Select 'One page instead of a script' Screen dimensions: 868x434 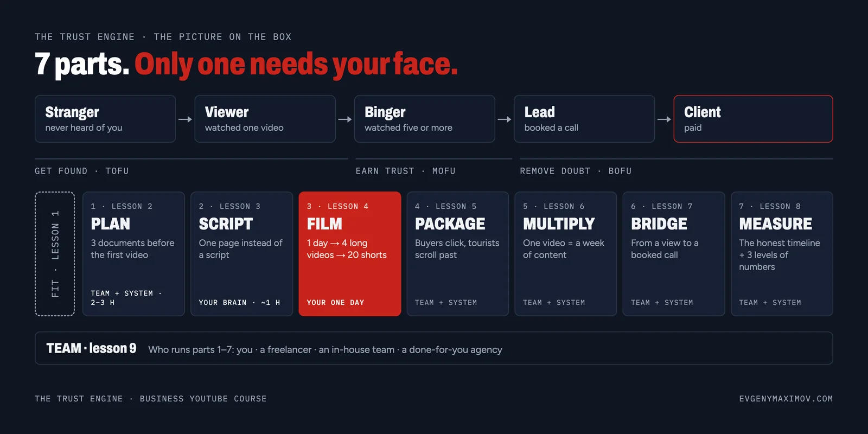[x=240, y=249]
